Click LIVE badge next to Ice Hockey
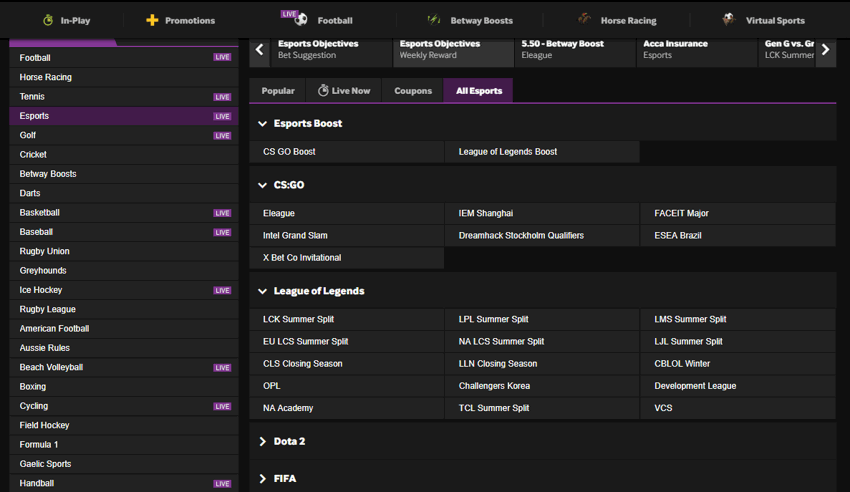850x492 pixels. [222, 290]
